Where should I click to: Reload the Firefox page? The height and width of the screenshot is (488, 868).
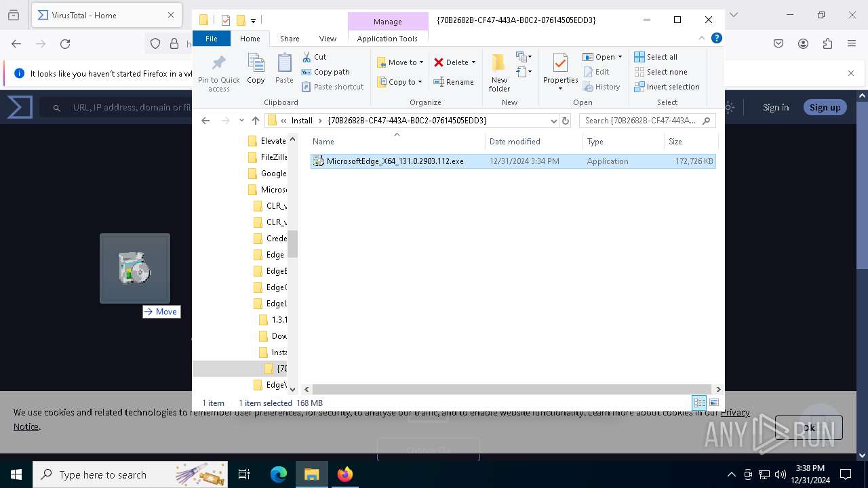pos(65,44)
